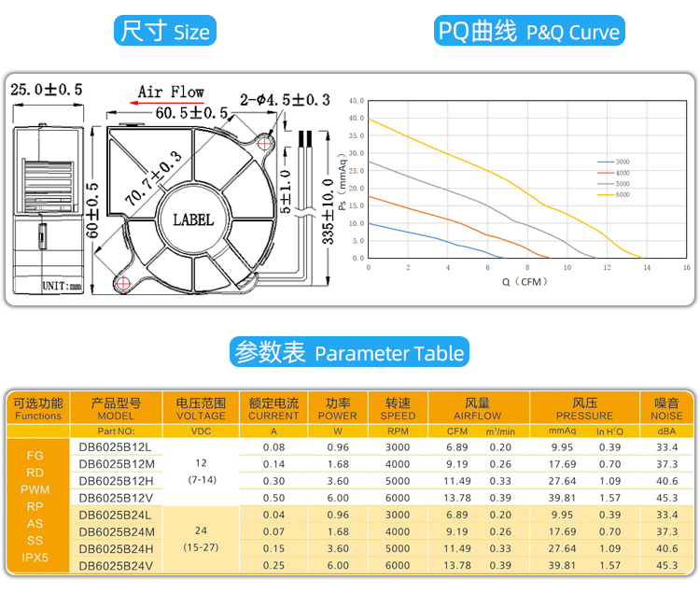The height and width of the screenshot is (594, 700).
Task: Click the blue 3000 legend line
Action: (x=607, y=162)
